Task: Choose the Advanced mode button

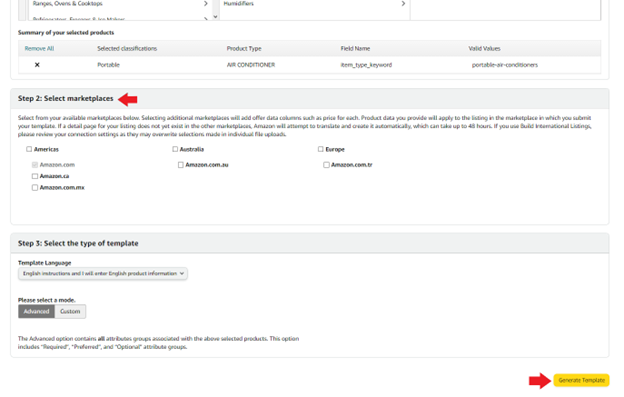Action: point(36,311)
